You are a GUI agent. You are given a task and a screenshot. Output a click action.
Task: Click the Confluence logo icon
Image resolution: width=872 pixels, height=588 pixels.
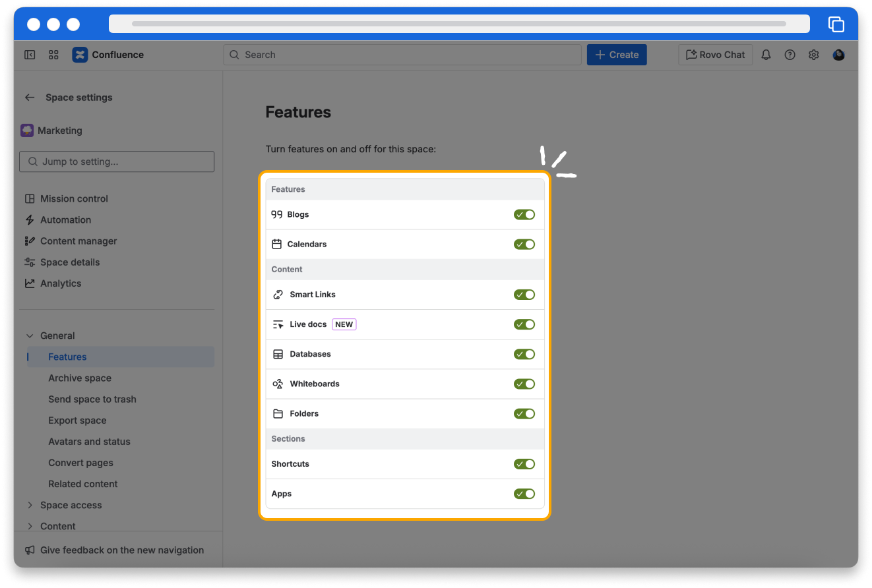click(80, 55)
